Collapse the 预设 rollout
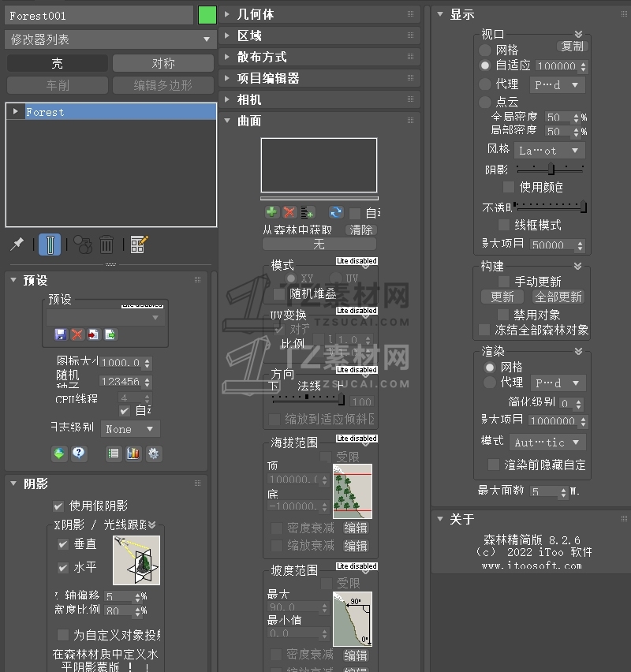The image size is (631, 672). click(x=106, y=280)
